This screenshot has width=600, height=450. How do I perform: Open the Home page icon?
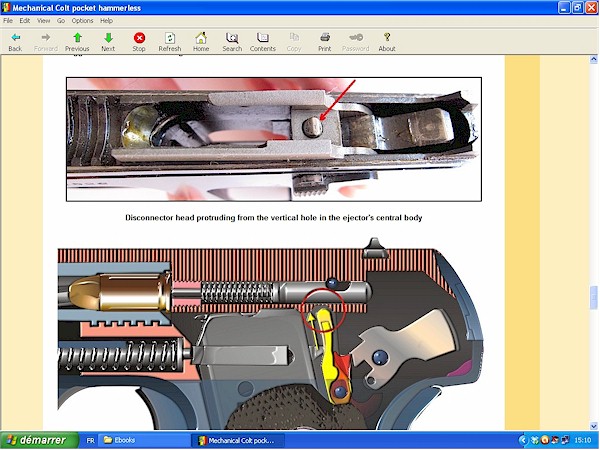(201, 42)
